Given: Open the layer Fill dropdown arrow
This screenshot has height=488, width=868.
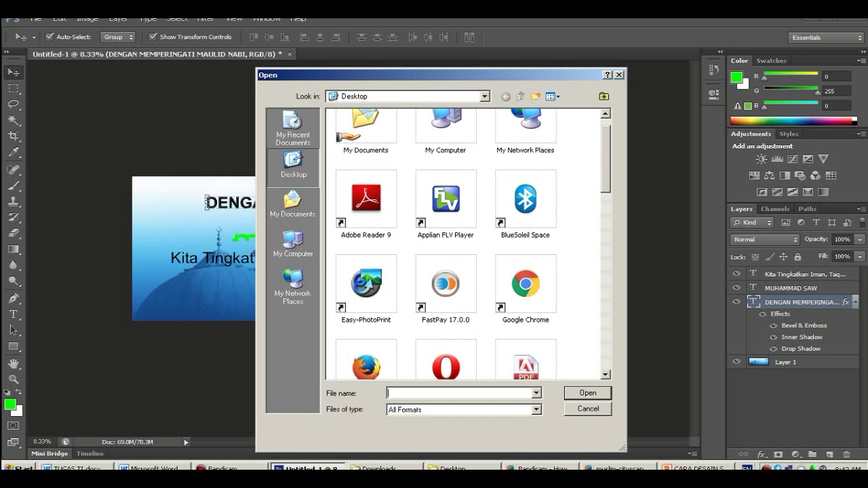Looking at the screenshot, I should [x=860, y=256].
